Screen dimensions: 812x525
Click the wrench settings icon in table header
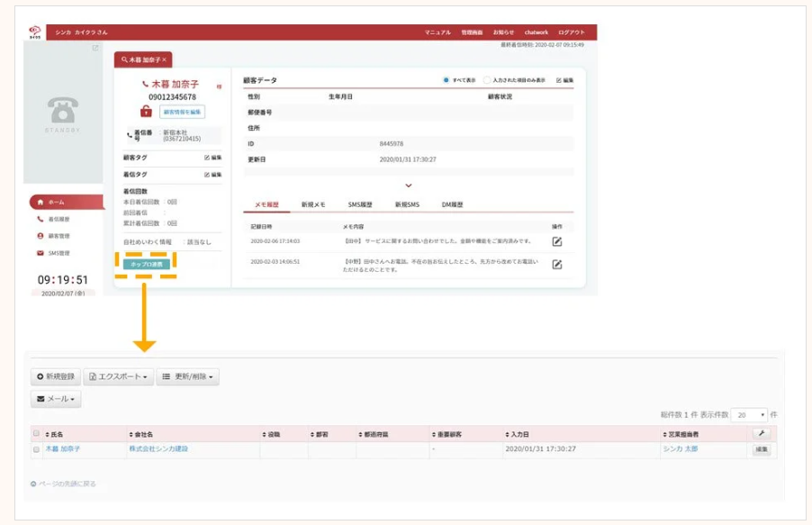coord(761,433)
